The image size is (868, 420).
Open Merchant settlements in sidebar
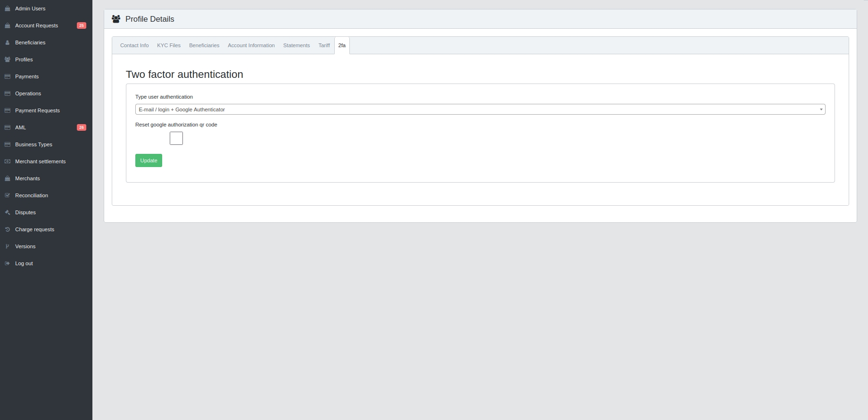[x=40, y=161]
